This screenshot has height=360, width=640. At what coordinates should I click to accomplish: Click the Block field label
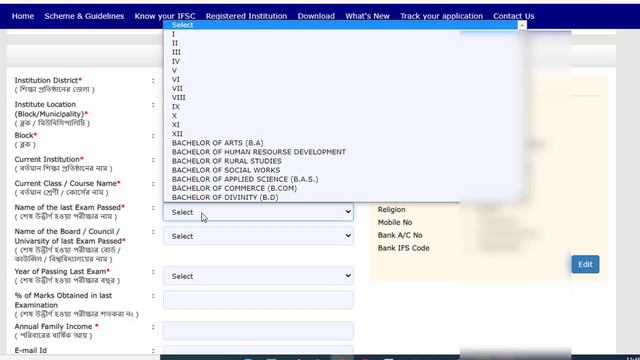[26, 135]
